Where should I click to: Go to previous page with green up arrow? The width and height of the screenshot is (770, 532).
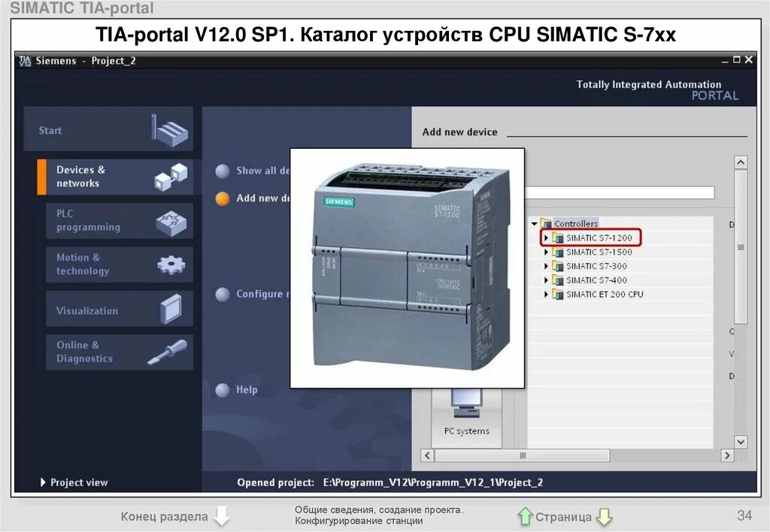525,516
